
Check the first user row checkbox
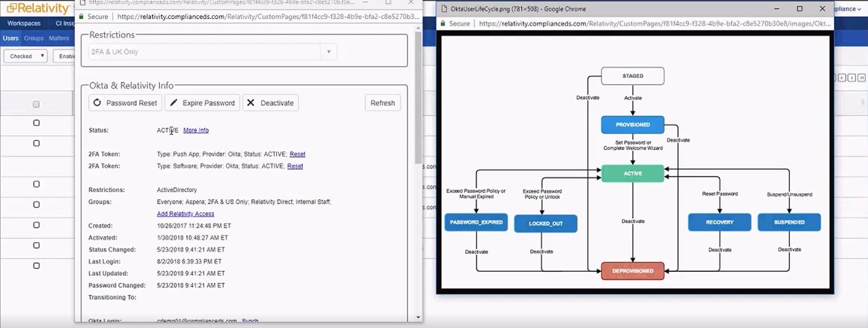point(36,123)
